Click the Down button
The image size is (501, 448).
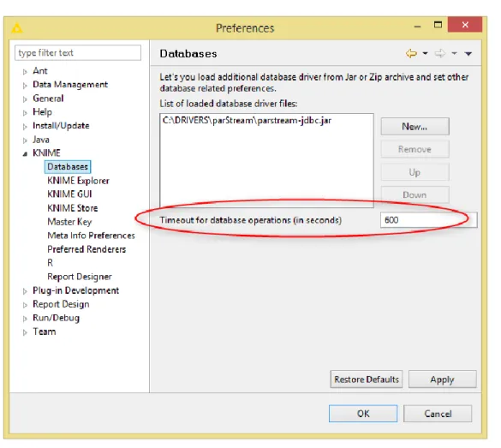coord(415,194)
